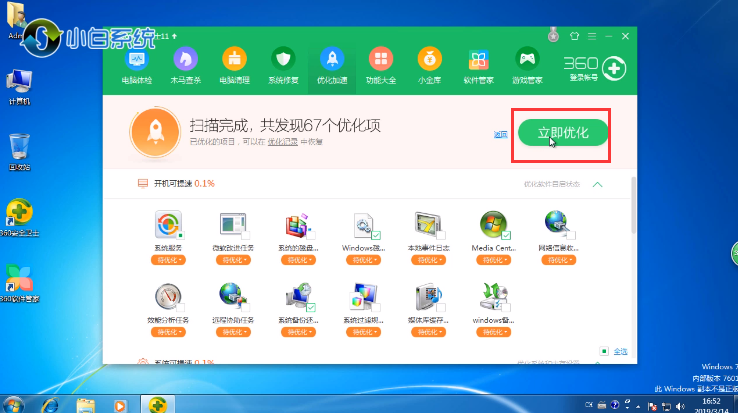Open 360软件管家 desktop shortcut
The height and width of the screenshot is (413, 738).
tap(19, 283)
